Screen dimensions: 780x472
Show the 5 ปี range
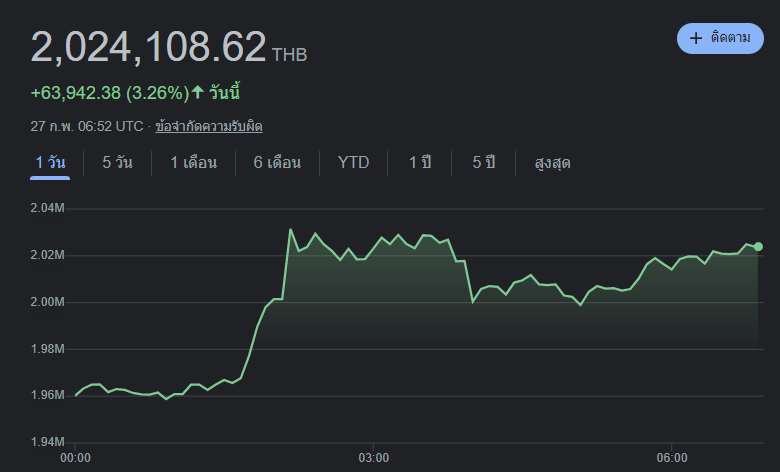click(x=484, y=163)
